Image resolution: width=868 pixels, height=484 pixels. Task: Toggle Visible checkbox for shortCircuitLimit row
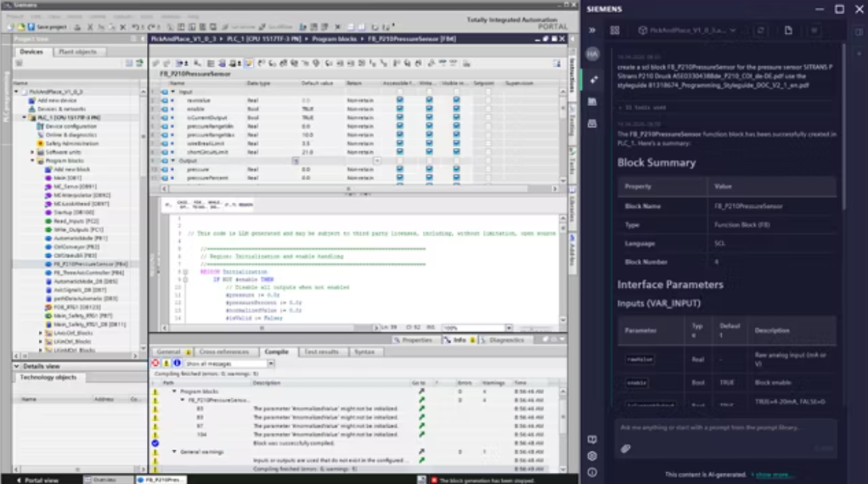457,152
